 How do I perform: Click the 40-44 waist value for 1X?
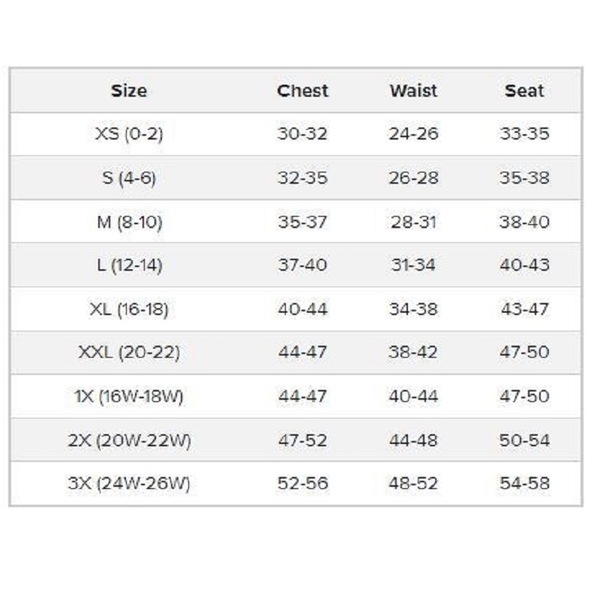(x=413, y=396)
